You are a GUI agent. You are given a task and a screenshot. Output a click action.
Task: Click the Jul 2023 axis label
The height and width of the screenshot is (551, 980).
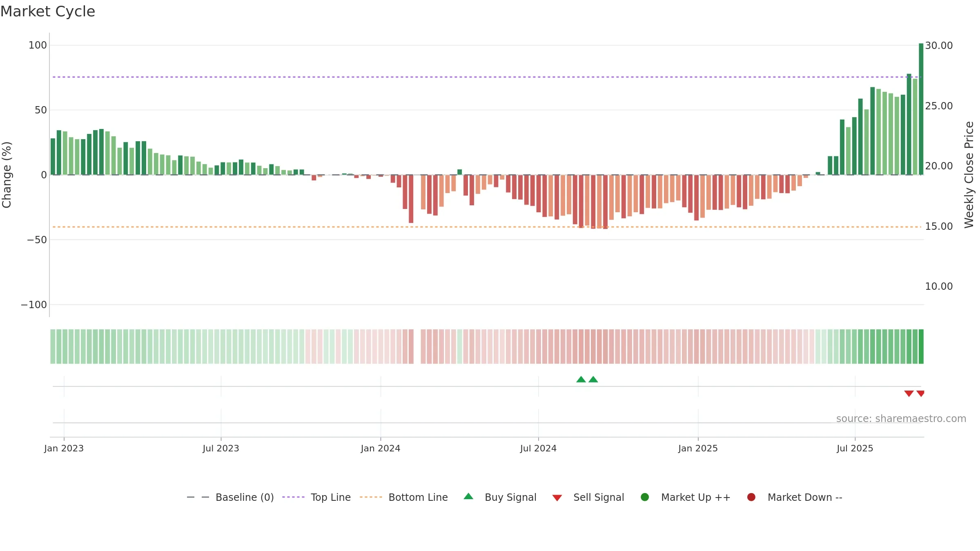click(221, 449)
